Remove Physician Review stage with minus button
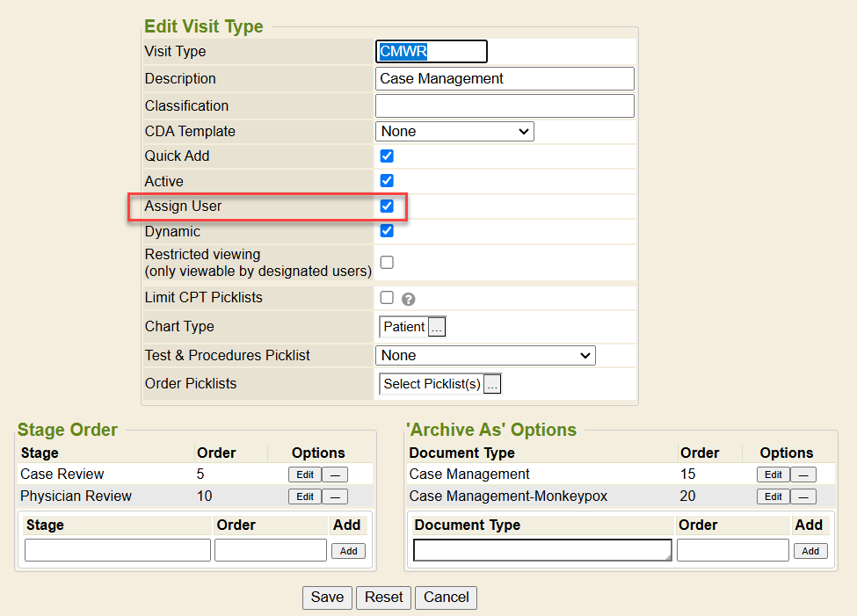This screenshot has width=857, height=616. (x=335, y=496)
